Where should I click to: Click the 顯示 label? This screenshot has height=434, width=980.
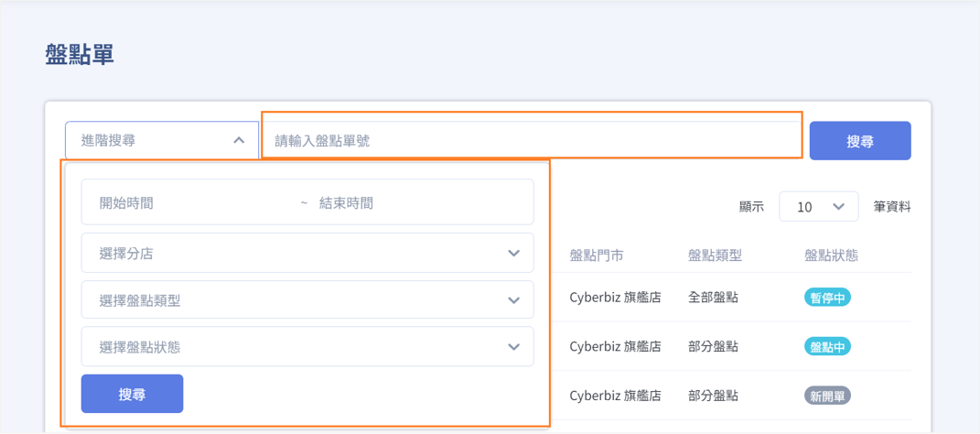[x=751, y=207]
